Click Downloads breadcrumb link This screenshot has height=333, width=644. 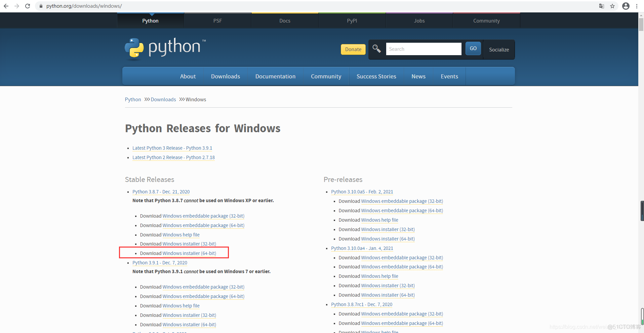coord(163,100)
